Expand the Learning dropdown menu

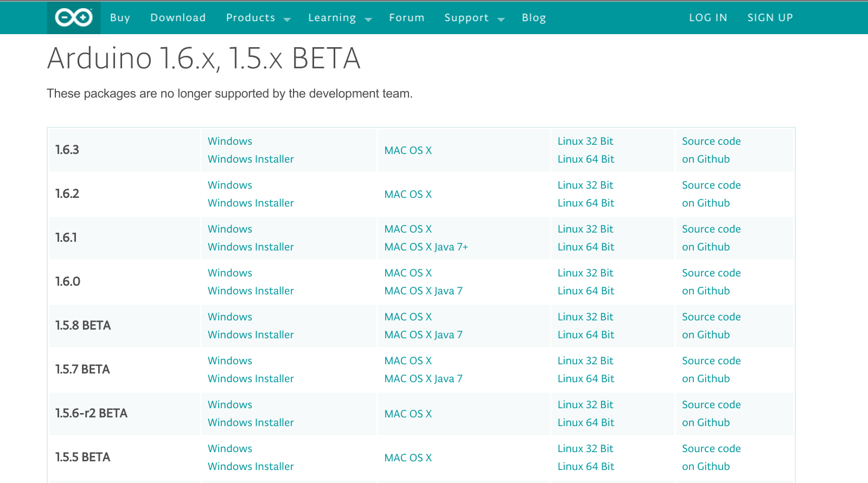click(340, 18)
